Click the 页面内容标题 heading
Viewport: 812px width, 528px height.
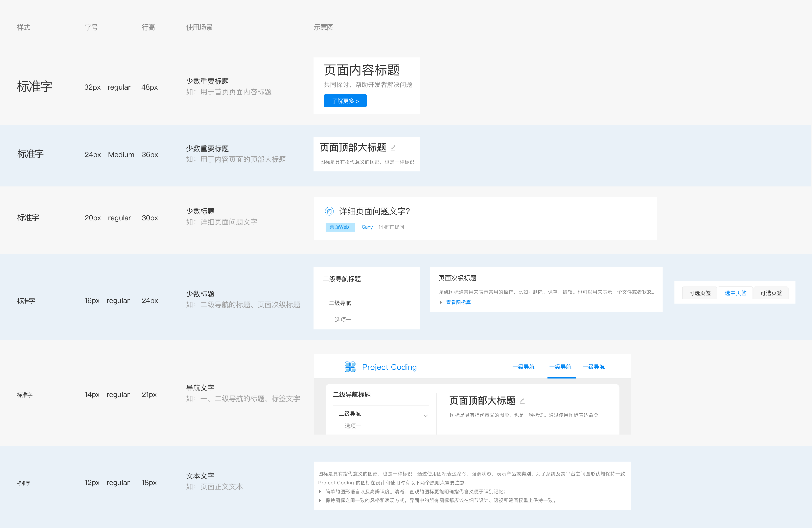362,70
